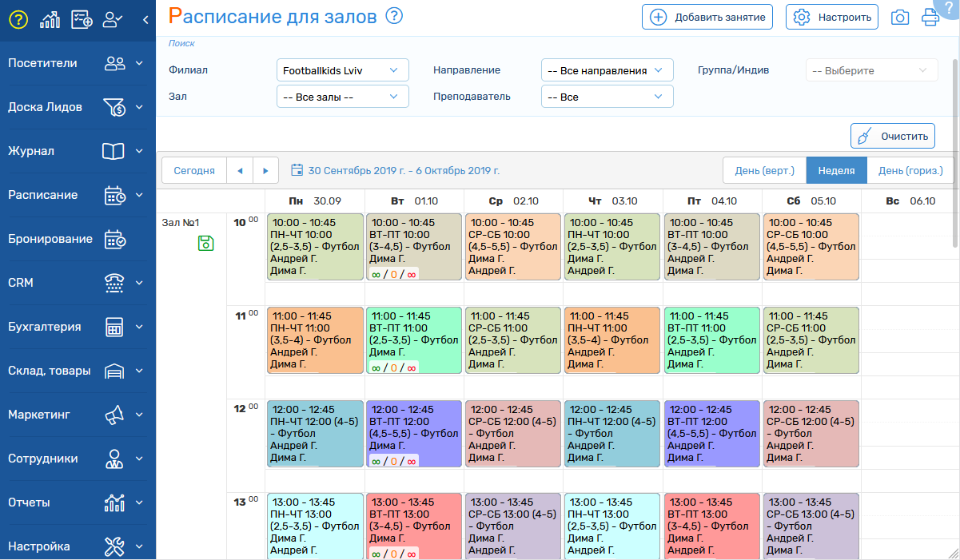
Task: Switch to День (гориз.) view
Action: pyautogui.click(x=910, y=170)
